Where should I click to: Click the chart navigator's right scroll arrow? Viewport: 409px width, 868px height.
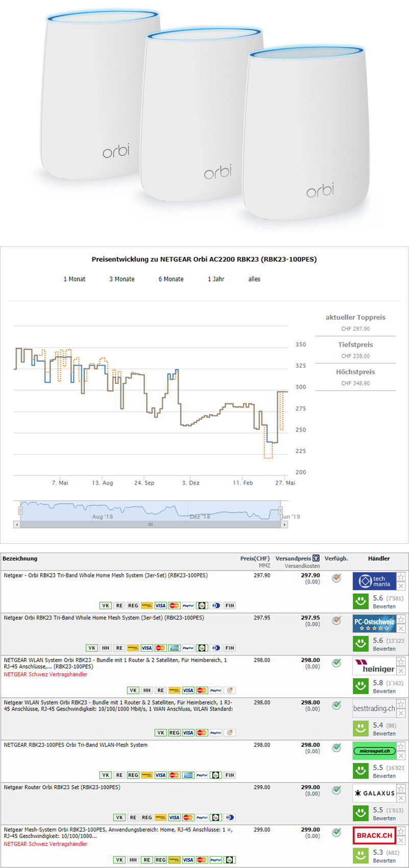pos(284,524)
